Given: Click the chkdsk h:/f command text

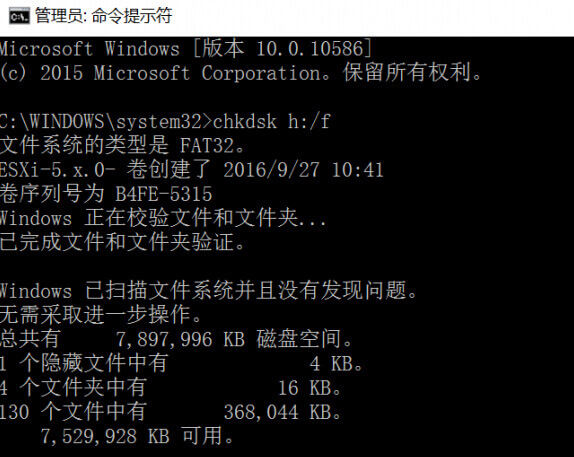Looking at the screenshot, I should click(x=271, y=121).
